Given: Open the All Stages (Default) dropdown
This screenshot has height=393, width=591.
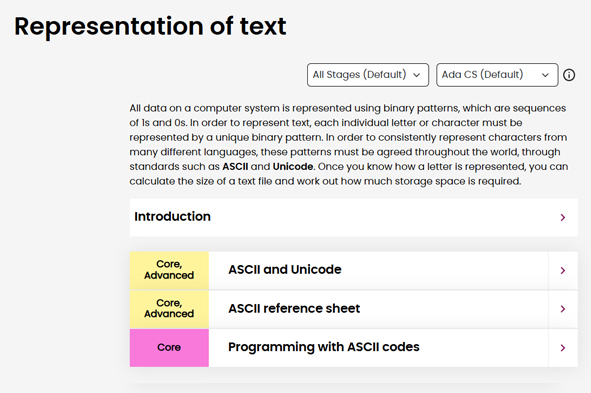Looking at the screenshot, I should coord(368,75).
